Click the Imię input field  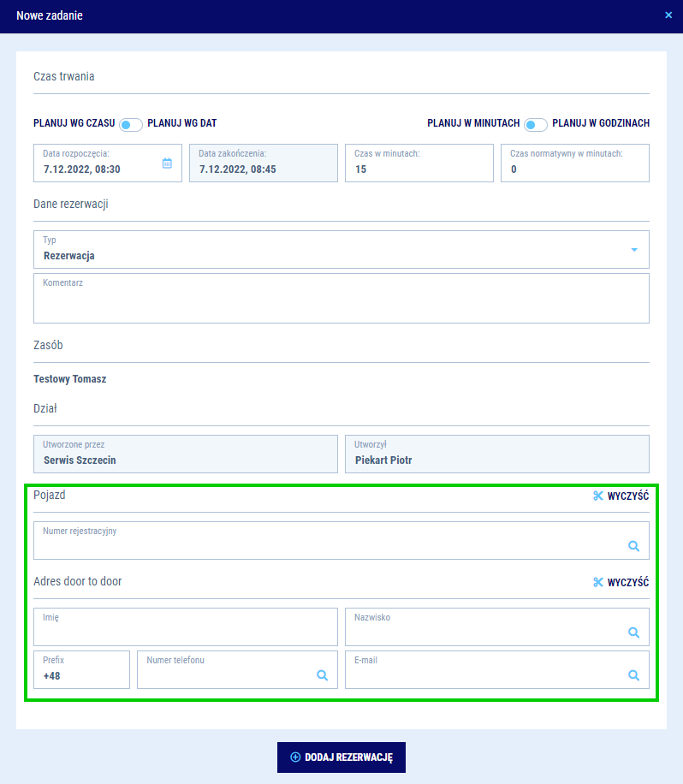tap(186, 632)
